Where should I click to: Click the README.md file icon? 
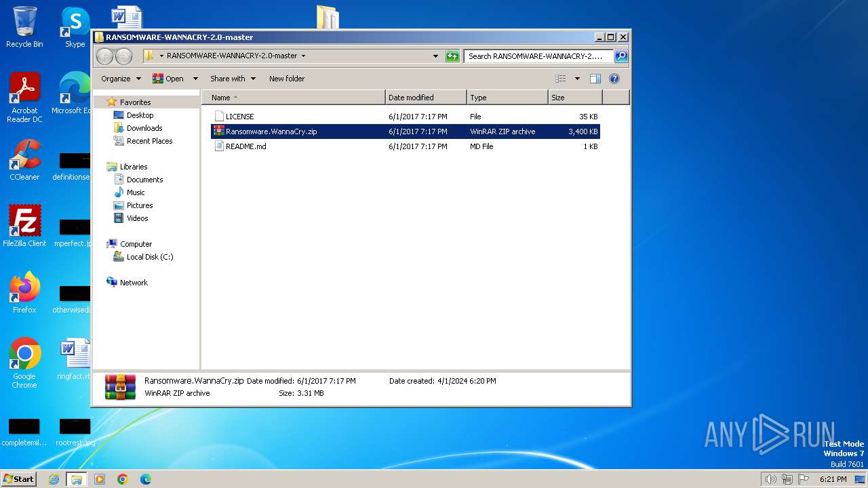pyautogui.click(x=218, y=146)
